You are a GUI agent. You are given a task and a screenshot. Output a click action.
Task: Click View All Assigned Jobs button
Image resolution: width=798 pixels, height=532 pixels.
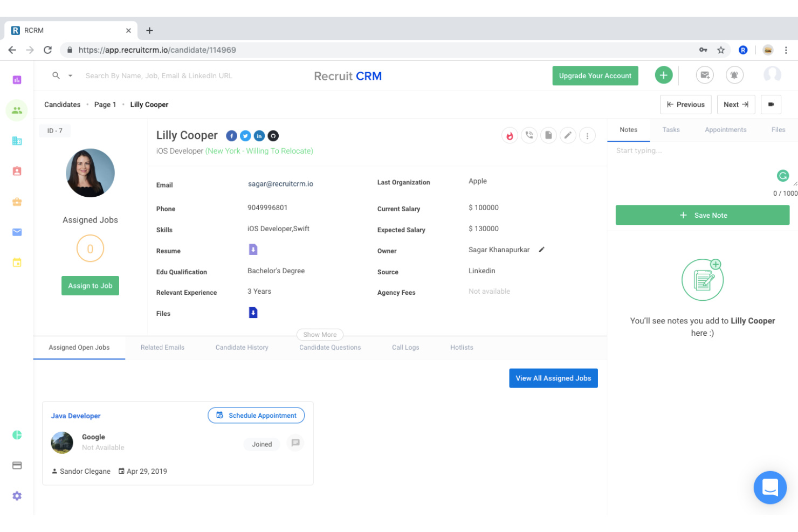(553, 378)
